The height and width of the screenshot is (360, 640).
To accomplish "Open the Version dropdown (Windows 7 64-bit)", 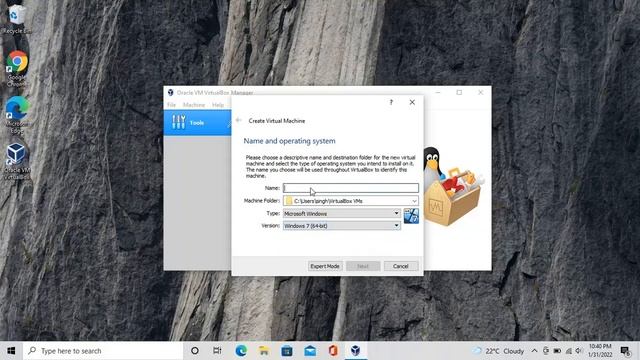I will pos(342,226).
